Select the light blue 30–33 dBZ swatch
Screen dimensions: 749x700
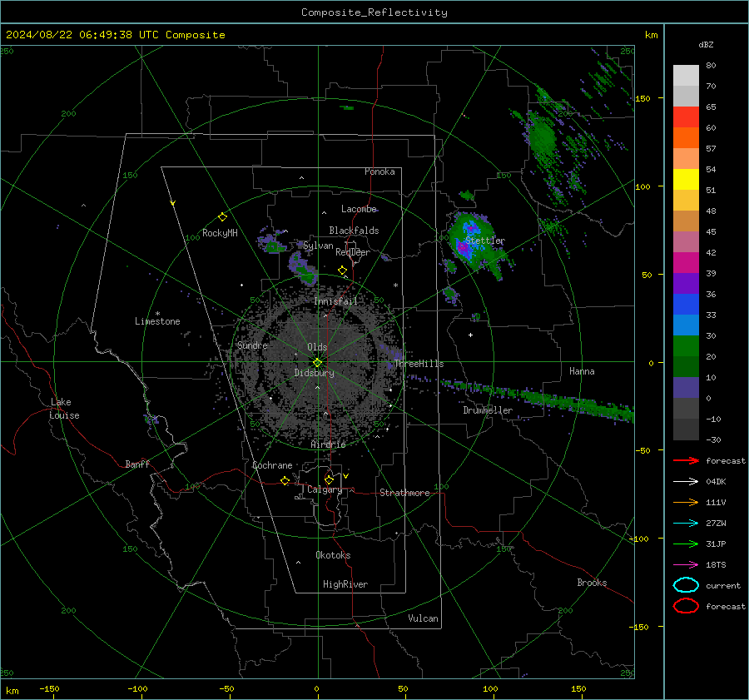click(x=686, y=325)
